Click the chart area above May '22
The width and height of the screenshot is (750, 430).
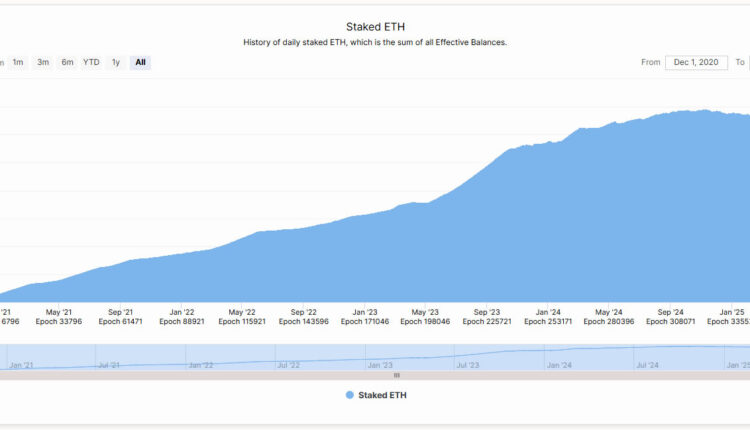pyautogui.click(x=242, y=270)
